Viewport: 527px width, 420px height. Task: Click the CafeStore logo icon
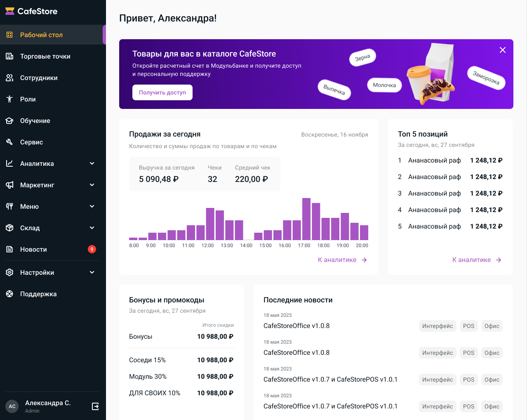click(x=10, y=11)
